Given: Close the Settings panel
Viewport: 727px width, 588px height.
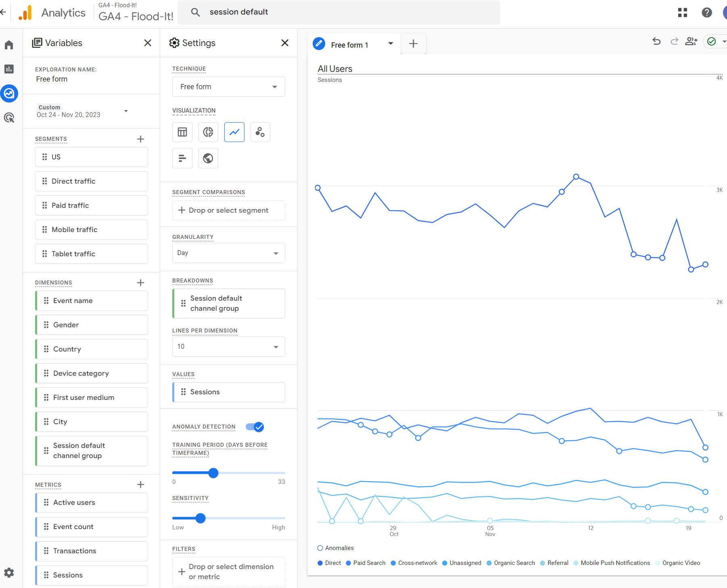Looking at the screenshot, I should pos(285,43).
